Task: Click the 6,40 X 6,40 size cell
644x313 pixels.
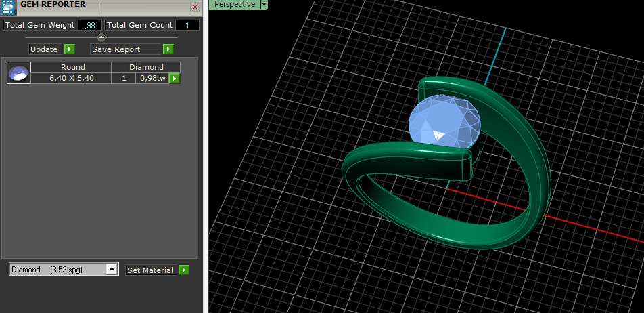Action: tap(71, 78)
